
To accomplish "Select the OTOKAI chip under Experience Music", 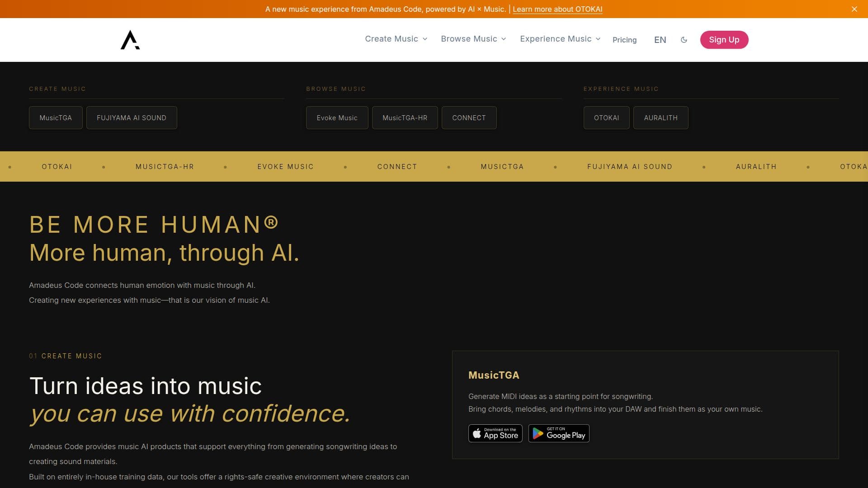I will click(x=606, y=117).
